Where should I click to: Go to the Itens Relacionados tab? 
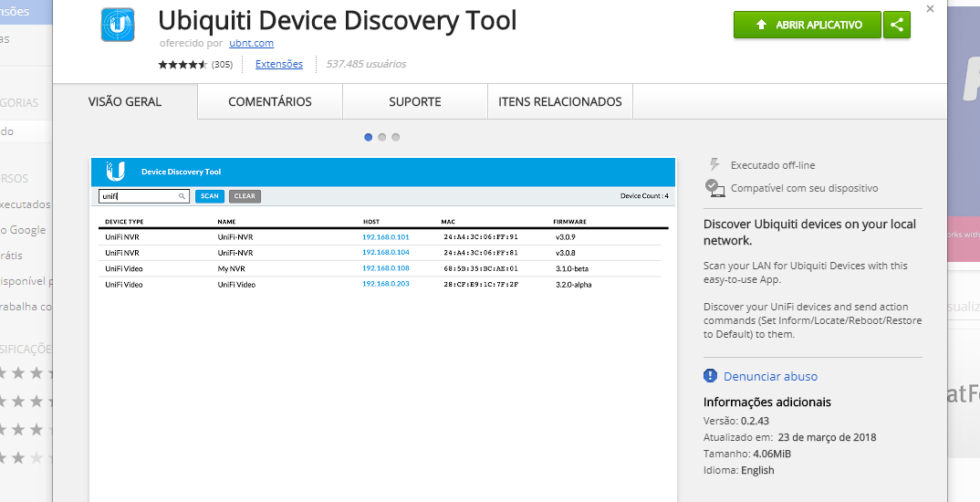(x=559, y=102)
